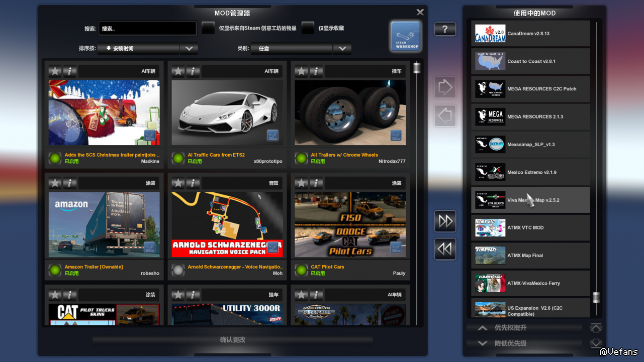This screenshot has width=644, height=362.
Task: Open info for AI Traffic Cars from ETS2
Action: (193, 71)
